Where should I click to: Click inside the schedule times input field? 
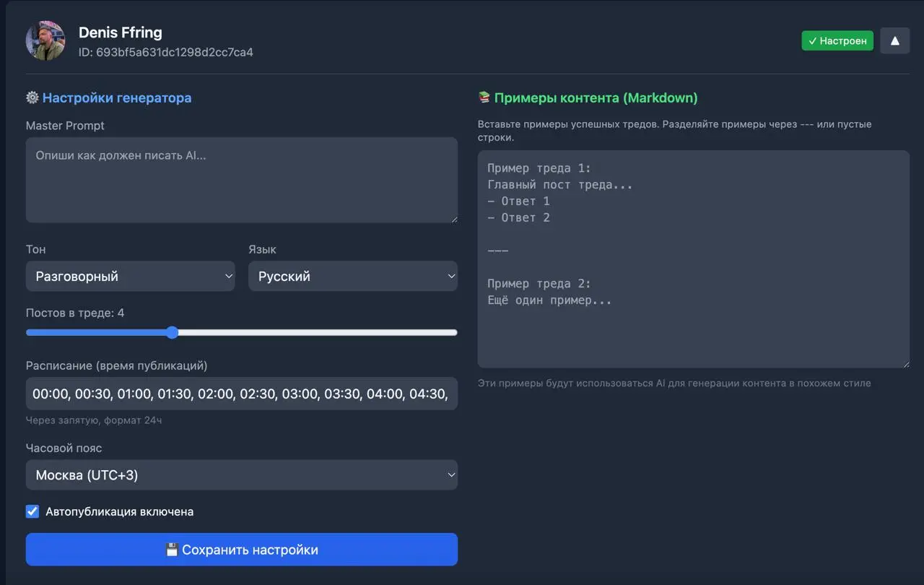coord(242,394)
